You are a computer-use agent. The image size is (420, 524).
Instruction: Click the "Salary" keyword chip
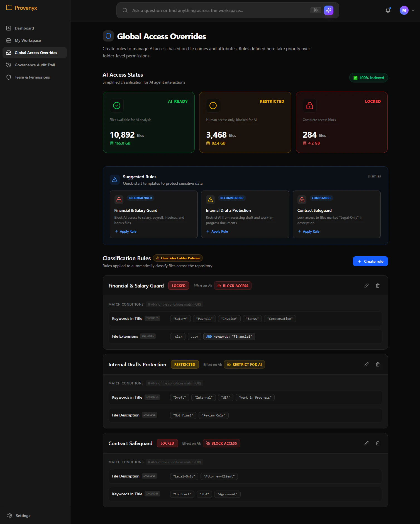pos(180,319)
